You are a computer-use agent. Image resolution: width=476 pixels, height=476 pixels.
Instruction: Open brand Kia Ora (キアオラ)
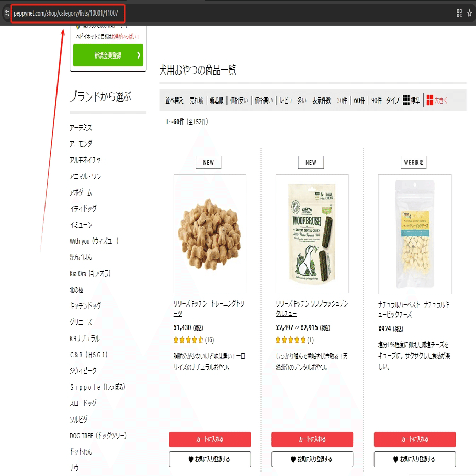(x=90, y=274)
